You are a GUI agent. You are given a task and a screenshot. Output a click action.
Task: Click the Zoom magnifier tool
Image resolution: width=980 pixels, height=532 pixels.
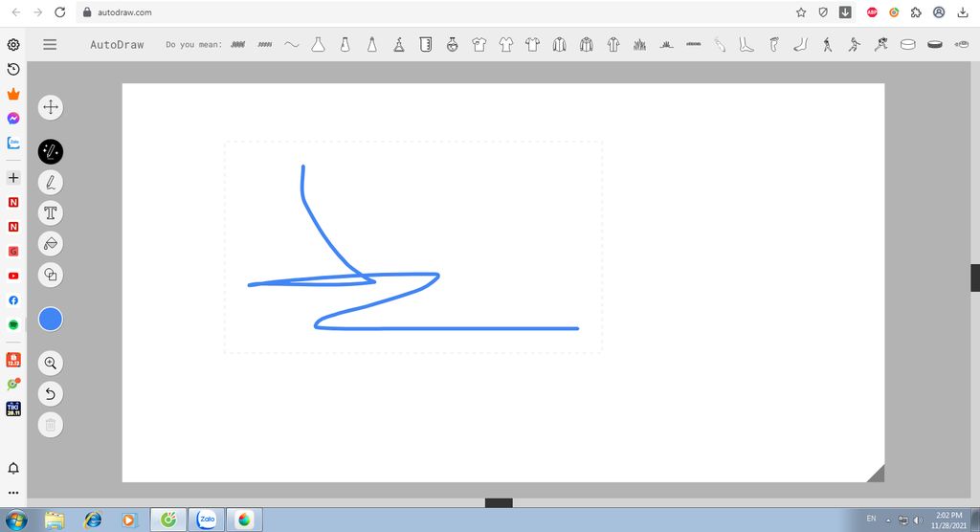click(x=51, y=364)
